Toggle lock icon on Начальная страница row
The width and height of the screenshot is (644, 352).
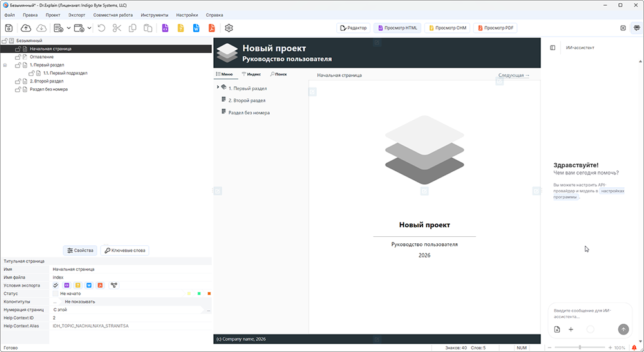click(18, 49)
